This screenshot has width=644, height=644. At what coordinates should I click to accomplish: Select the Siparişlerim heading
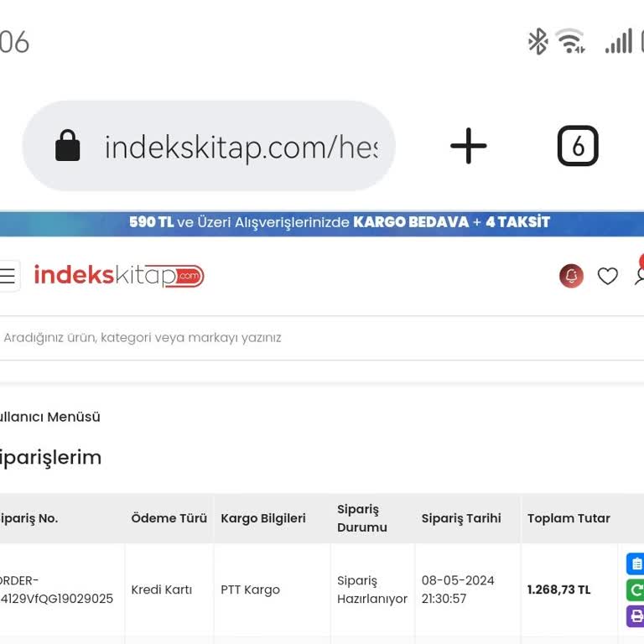pos(50,458)
